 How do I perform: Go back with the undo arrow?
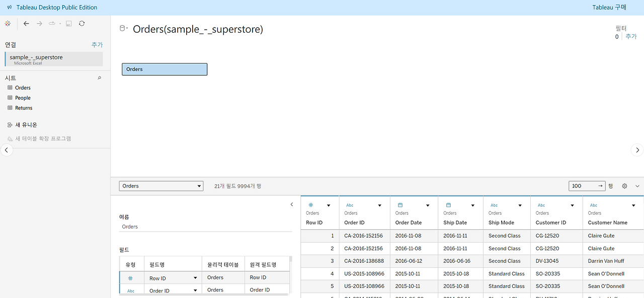tap(26, 24)
